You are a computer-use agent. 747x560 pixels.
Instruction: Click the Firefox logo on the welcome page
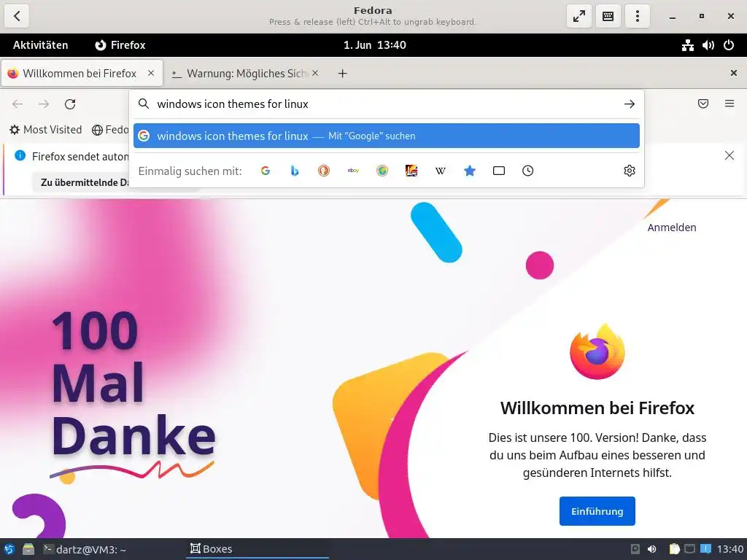pos(597,351)
